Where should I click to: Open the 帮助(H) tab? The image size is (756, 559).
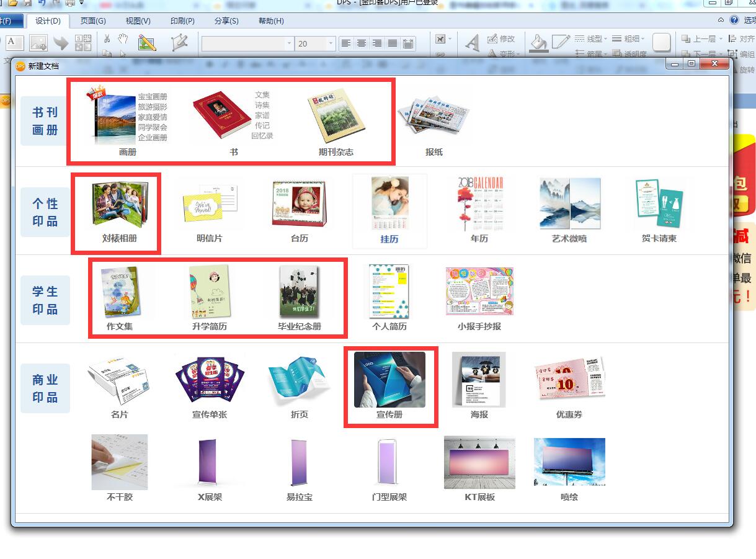pyautogui.click(x=271, y=21)
